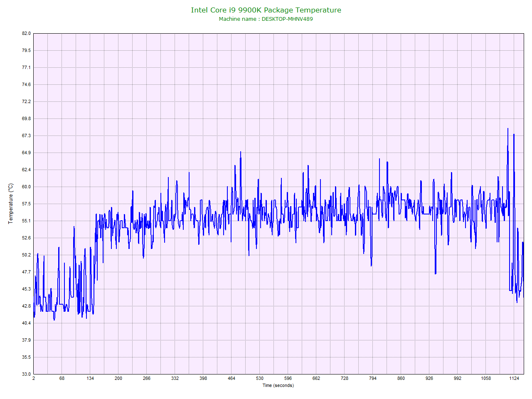
Task: Click the "398" time axis tick label
Action: click(x=203, y=378)
